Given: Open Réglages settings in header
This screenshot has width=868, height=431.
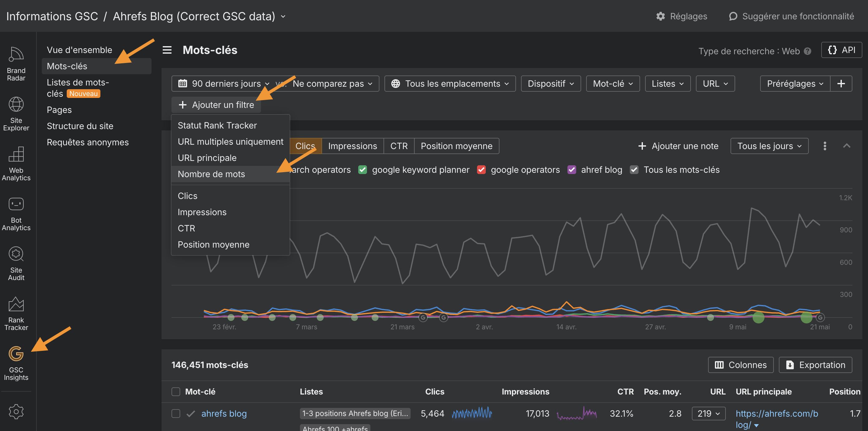Looking at the screenshot, I should tap(682, 16).
